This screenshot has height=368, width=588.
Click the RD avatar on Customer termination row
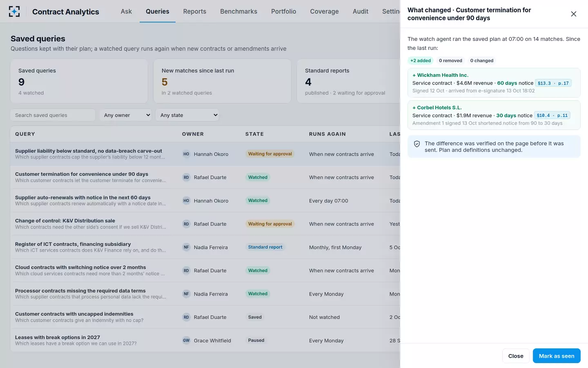(186, 177)
